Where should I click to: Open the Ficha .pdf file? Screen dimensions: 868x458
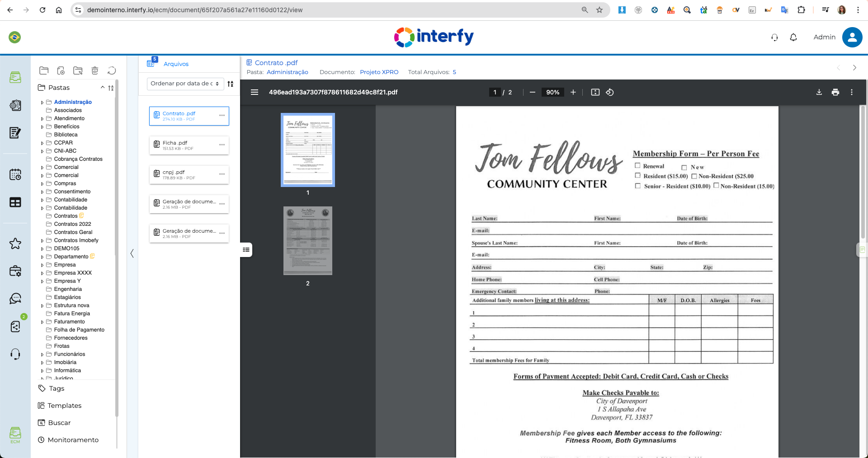point(189,145)
